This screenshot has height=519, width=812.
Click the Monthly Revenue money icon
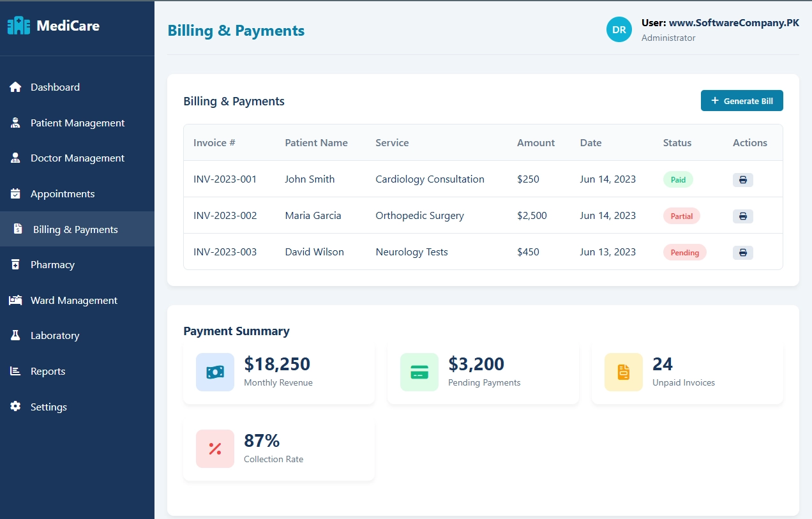tap(214, 372)
